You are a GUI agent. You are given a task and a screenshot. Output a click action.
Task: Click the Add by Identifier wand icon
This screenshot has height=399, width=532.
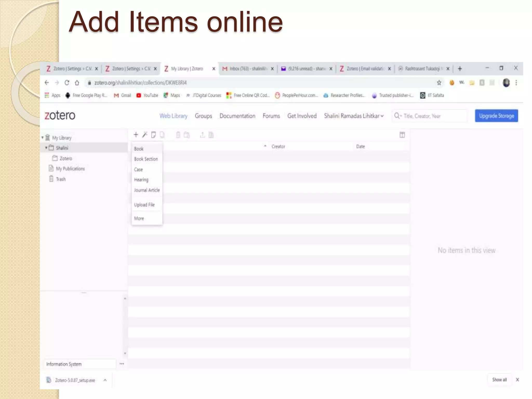click(145, 135)
